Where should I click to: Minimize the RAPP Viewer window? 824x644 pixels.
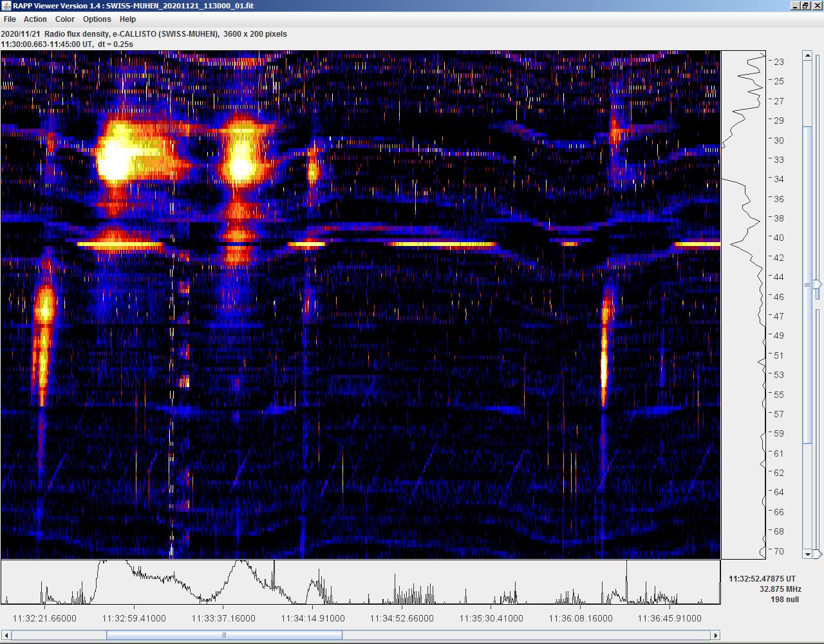point(794,6)
